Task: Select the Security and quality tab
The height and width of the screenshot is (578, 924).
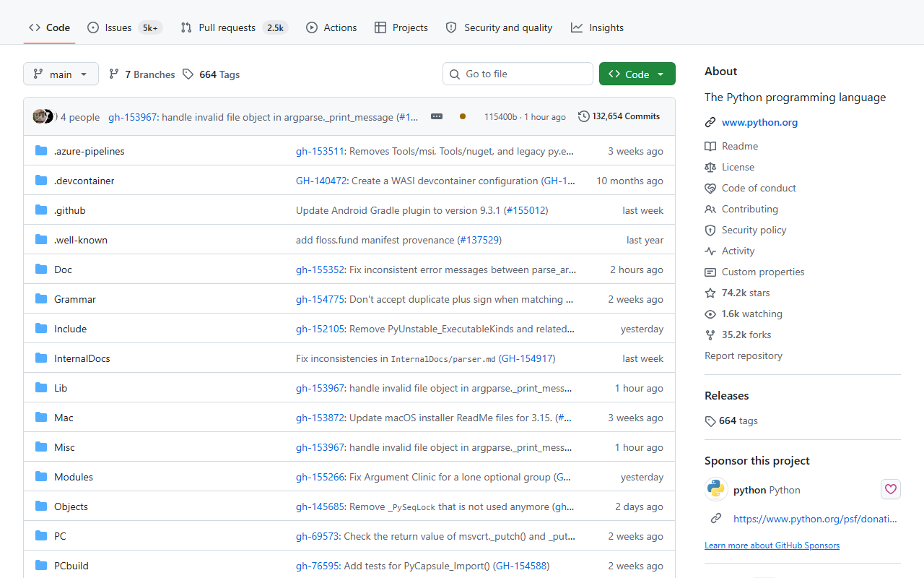Action: [499, 27]
